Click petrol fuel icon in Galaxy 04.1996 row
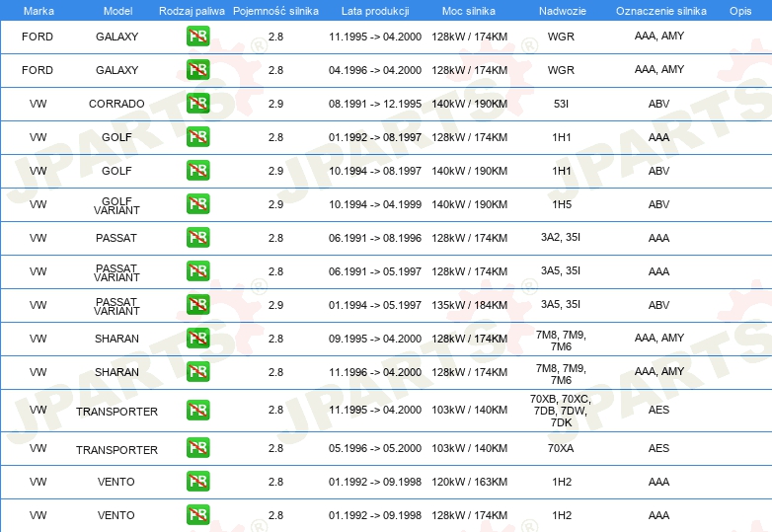Screen dimensions: 772x532 click(x=197, y=70)
